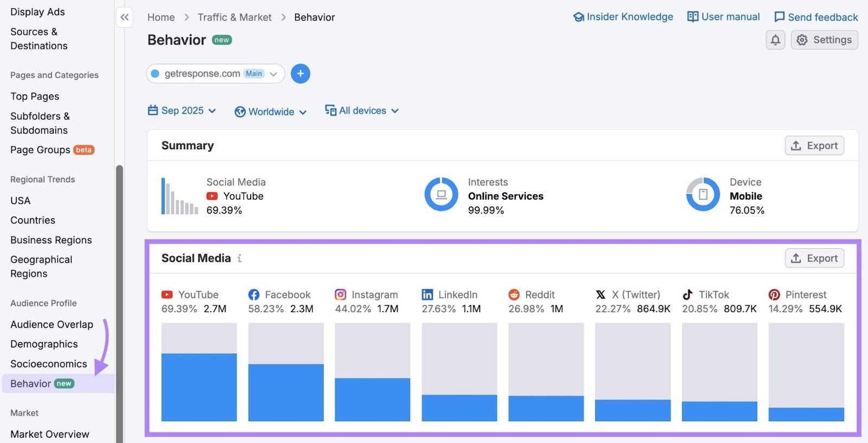Viewport: 868px width, 443px height.
Task: Open the All devices filter dropdown
Action: [x=362, y=111]
